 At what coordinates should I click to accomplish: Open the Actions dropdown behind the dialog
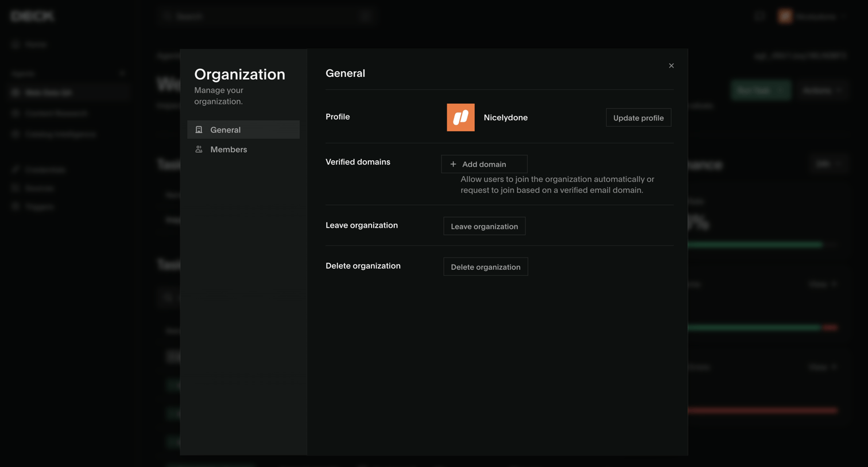tap(821, 90)
